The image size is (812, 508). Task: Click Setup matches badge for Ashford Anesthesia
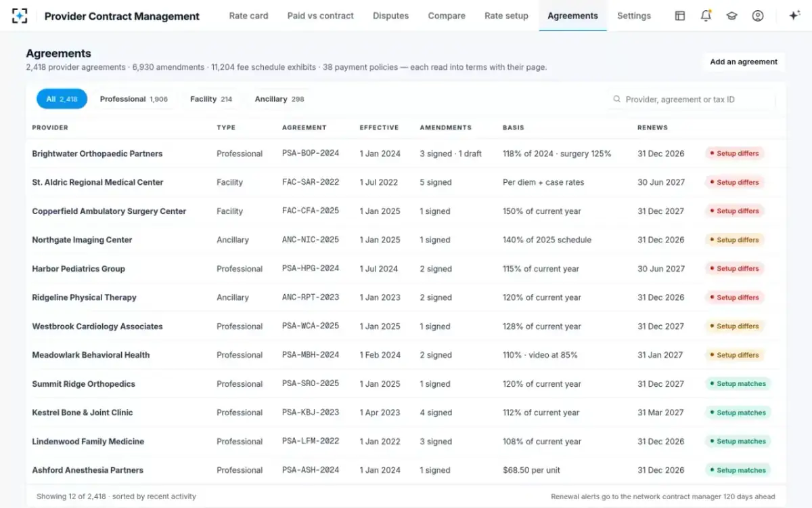tap(738, 470)
